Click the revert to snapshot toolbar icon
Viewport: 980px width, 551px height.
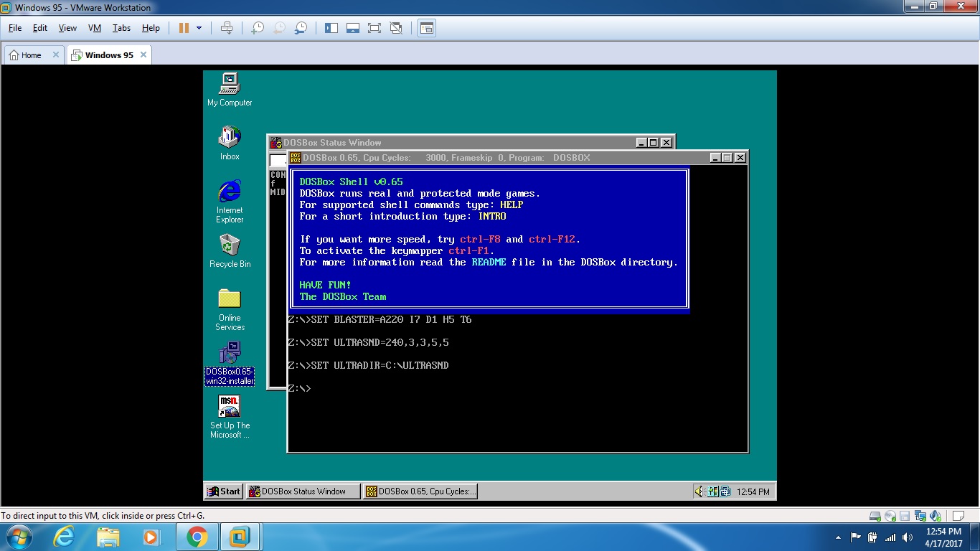(x=279, y=28)
